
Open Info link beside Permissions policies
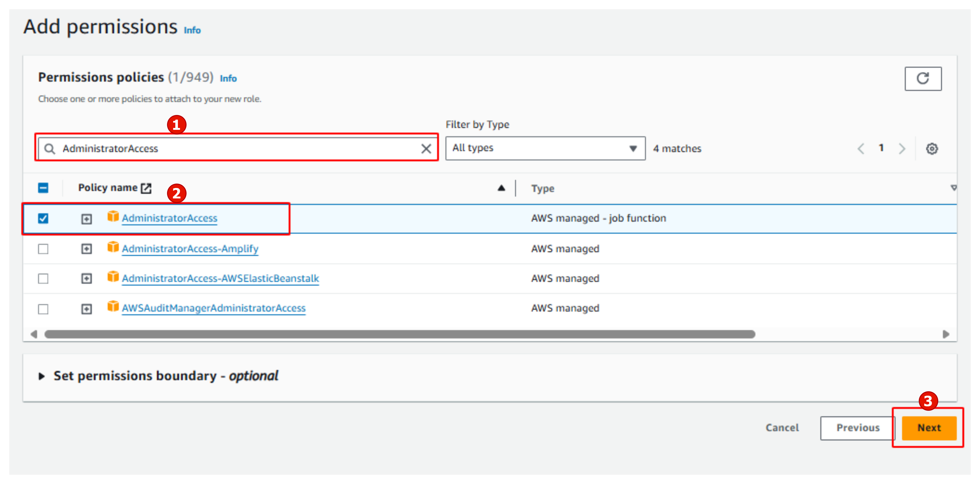(228, 78)
